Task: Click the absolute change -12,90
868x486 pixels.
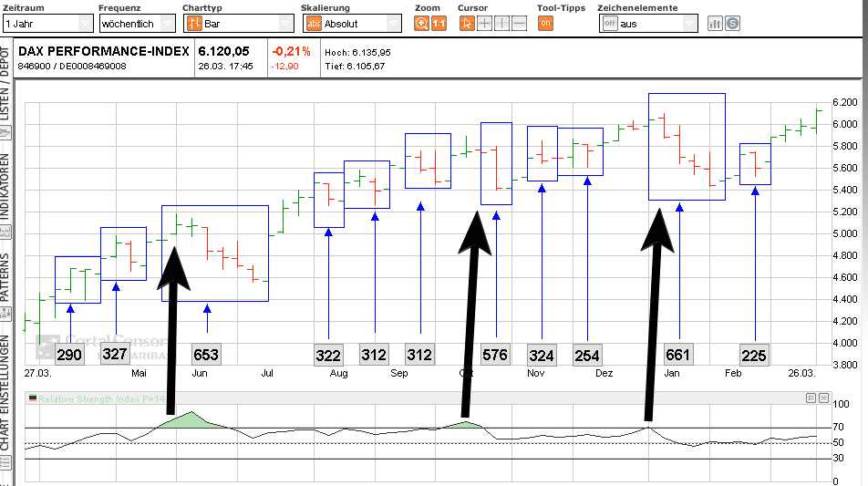Action: coord(285,67)
